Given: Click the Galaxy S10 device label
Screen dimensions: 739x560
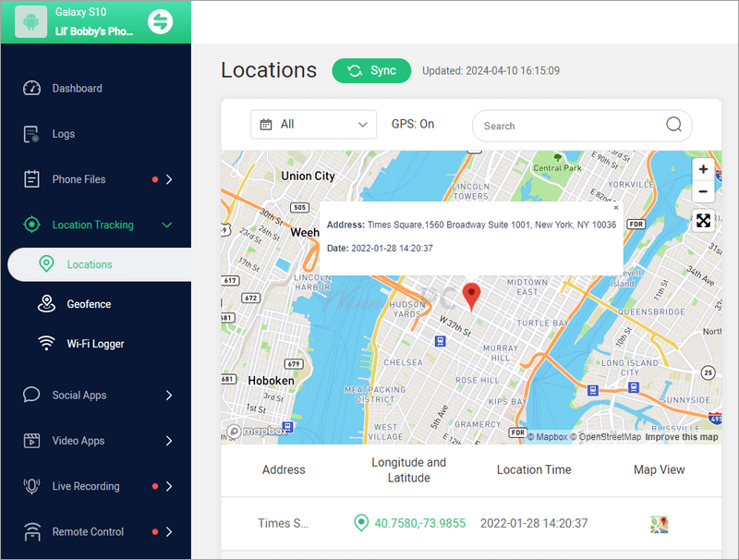Looking at the screenshot, I should (80, 12).
